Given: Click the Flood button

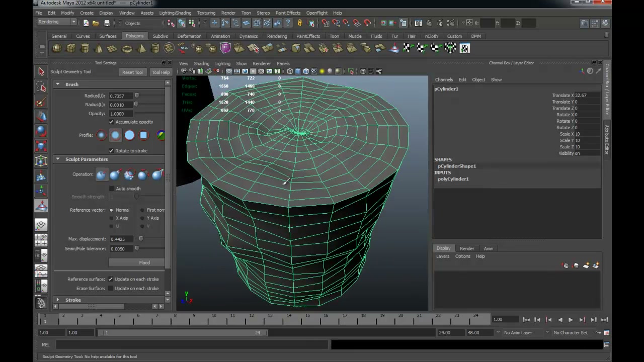Looking at the screenshot, I should [136, 262].
